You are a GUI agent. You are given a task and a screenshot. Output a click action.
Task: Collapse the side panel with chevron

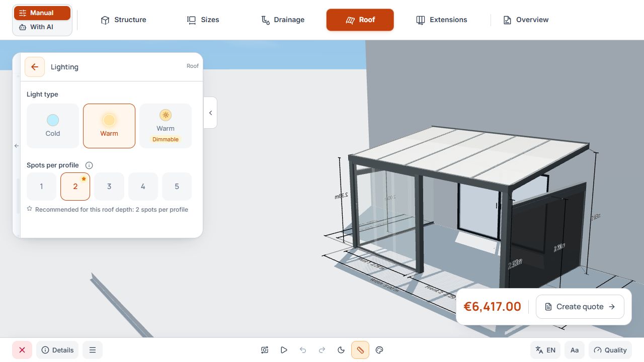pyautogui.click(x=210, y=113)
